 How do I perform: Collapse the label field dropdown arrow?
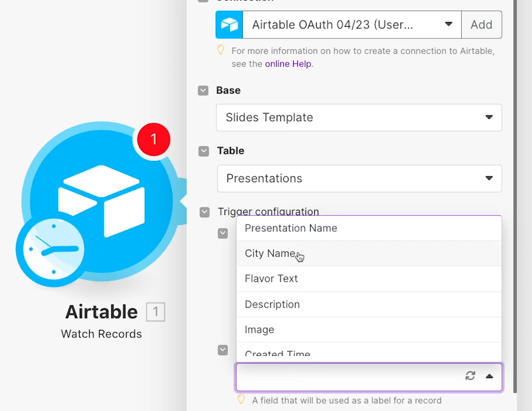click(x=489, y=376)
